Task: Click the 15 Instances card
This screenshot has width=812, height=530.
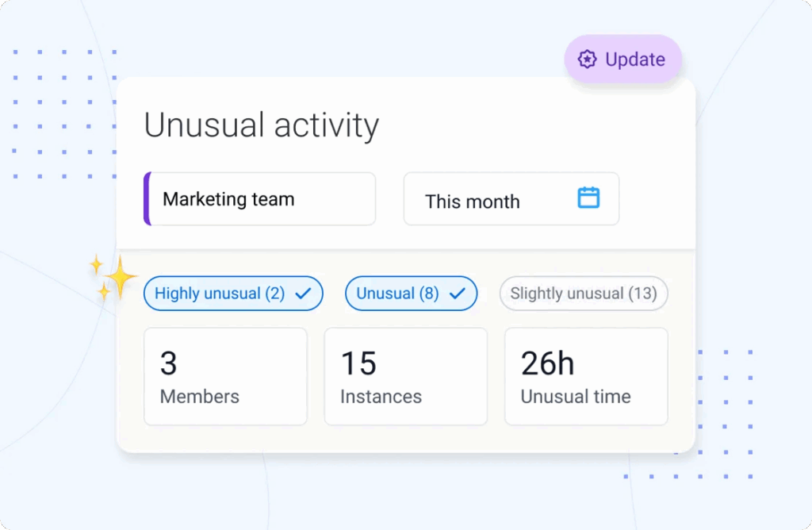Action: [405, 375]
